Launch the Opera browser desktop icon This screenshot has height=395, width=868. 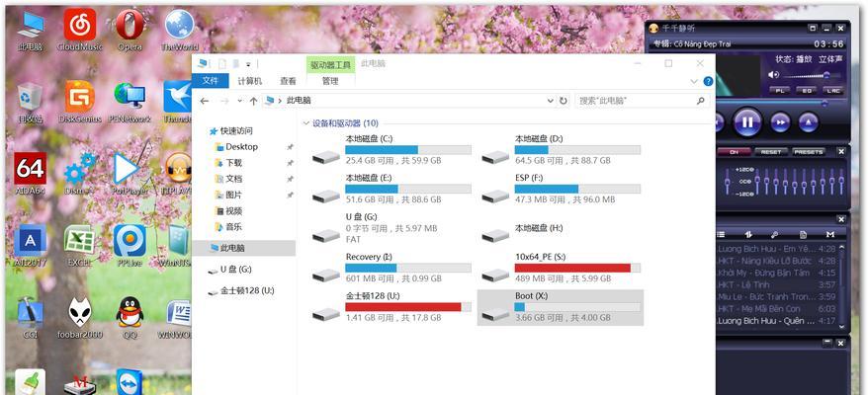[130, 31]
